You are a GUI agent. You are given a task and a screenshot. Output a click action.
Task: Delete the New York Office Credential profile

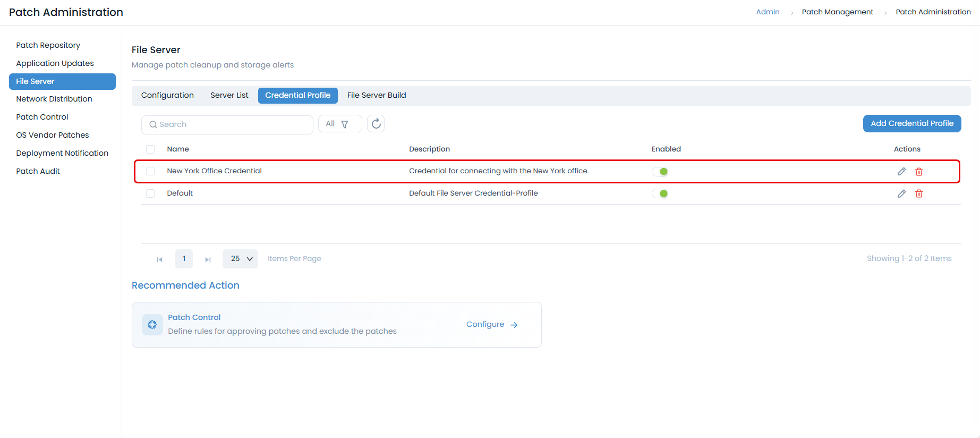click(919, 171)
